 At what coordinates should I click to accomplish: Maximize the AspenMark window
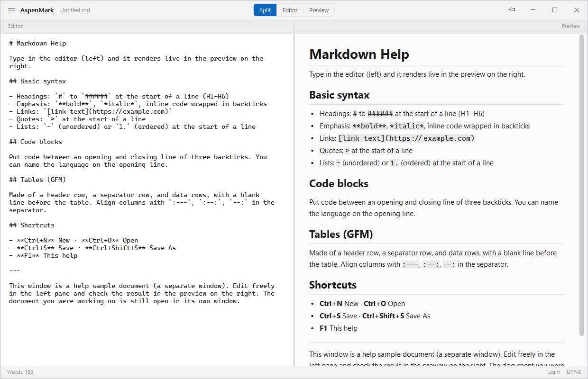pos(555,10)
